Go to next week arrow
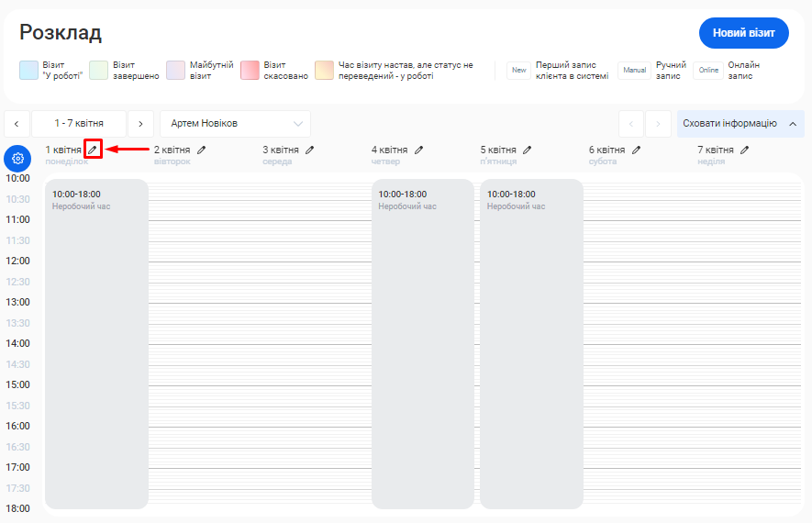 (x=140, y=124)
